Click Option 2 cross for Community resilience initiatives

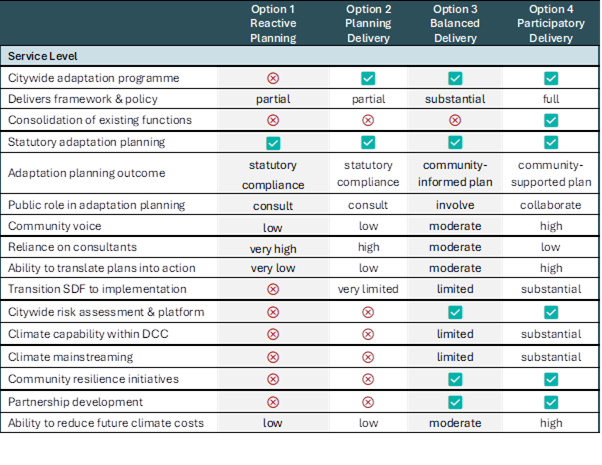pos(368,379)
